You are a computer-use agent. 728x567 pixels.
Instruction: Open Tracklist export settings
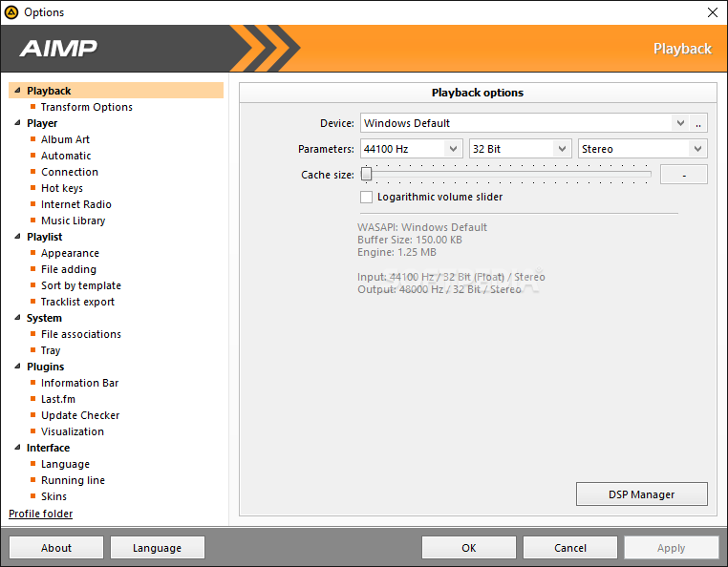(x=77, y=302)
